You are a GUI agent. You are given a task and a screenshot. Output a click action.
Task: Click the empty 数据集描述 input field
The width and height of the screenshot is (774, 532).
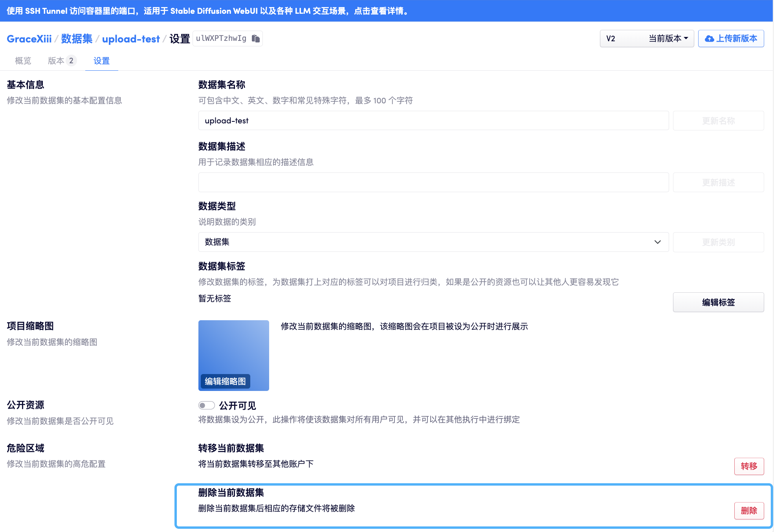pyautogui.click(x=433, y=182)
